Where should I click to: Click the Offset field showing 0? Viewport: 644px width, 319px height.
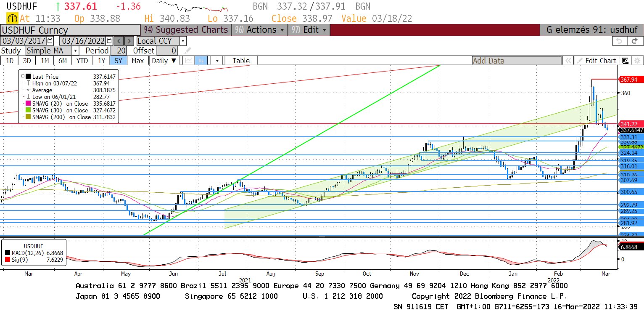tap(167, 51)
